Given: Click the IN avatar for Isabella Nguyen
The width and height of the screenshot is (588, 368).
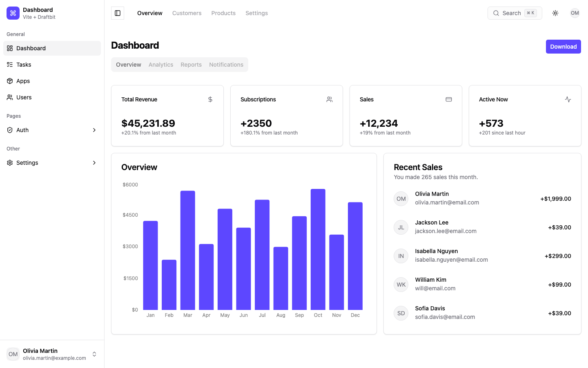Looking at the screenshot, I should (401, 256).
